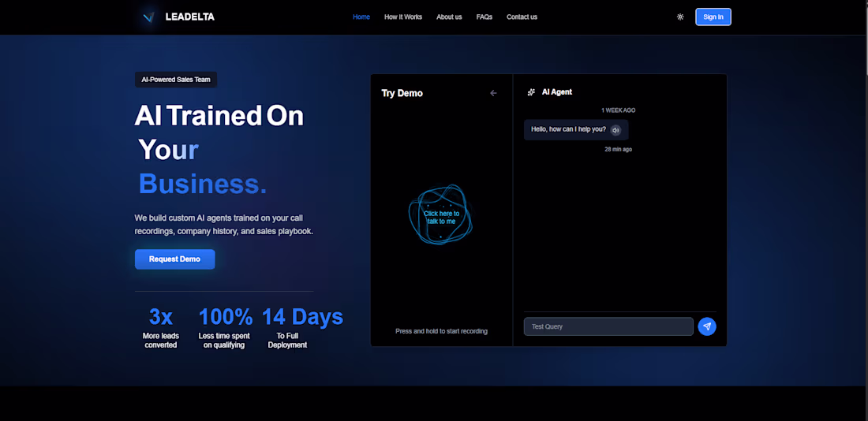Click the 'To Full Deployment' label
Image resolution: width=868 pixels, height=421 pixels.
pyautogui.click(x=287, y=341)
